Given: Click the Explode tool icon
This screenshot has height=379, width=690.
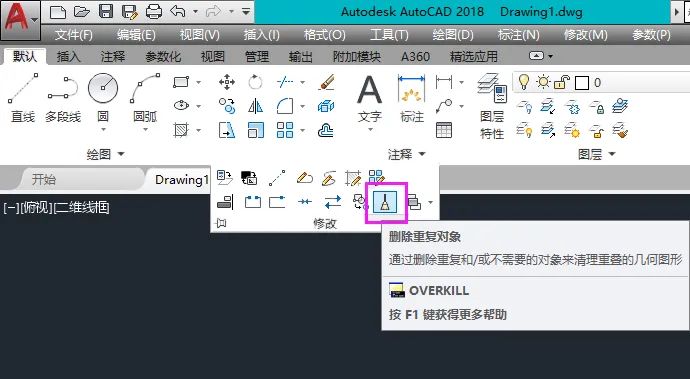Looking at the screenshot, I should click(326, 106).
